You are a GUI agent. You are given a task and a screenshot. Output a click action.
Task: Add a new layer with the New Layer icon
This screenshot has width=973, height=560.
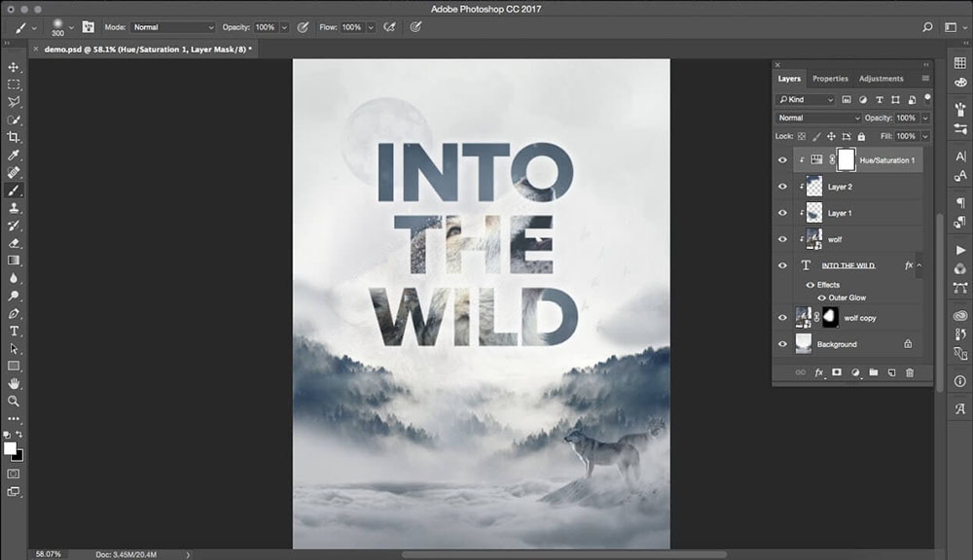click(892, 371)
